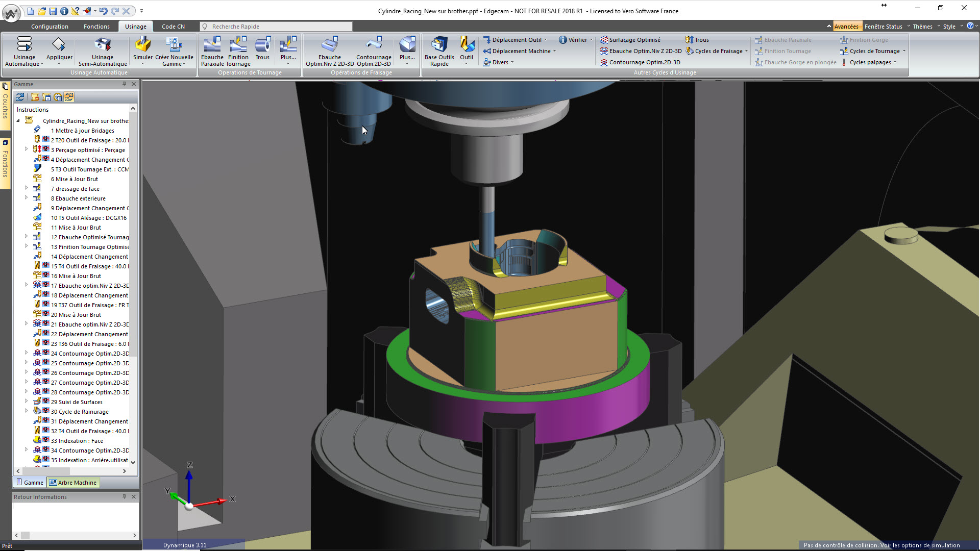Click the Surfaçage Optimisé cycle
Viewport: 980px width, 551px height.
[x=634, y=40]
